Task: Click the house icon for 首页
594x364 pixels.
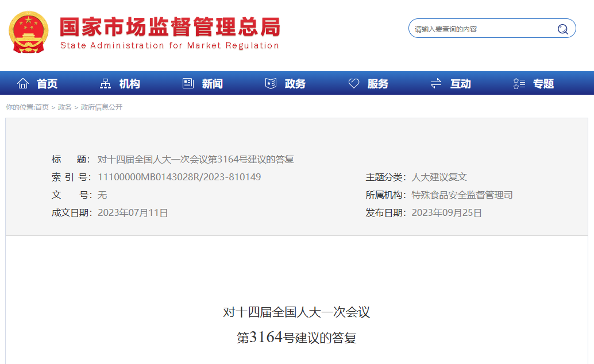Action: pos(23,84)
